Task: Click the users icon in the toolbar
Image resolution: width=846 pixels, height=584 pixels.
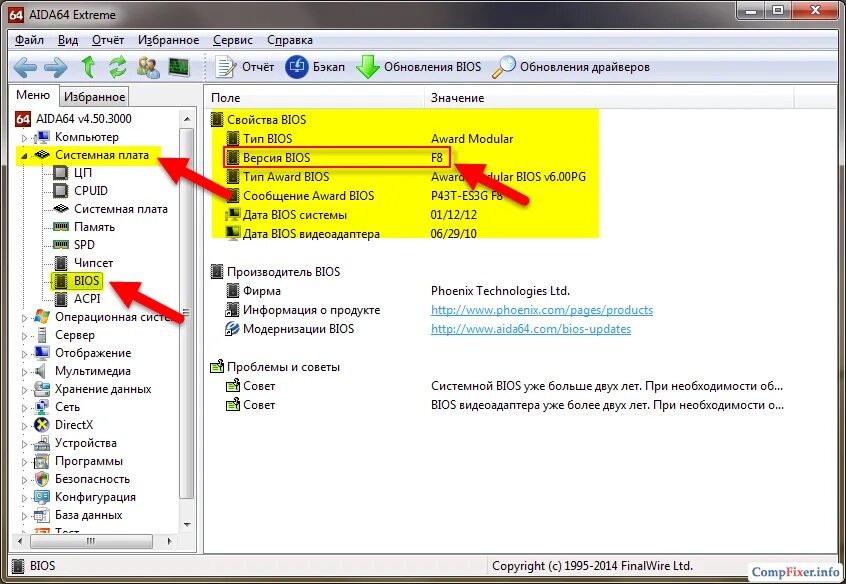Action: coord(148,67)
